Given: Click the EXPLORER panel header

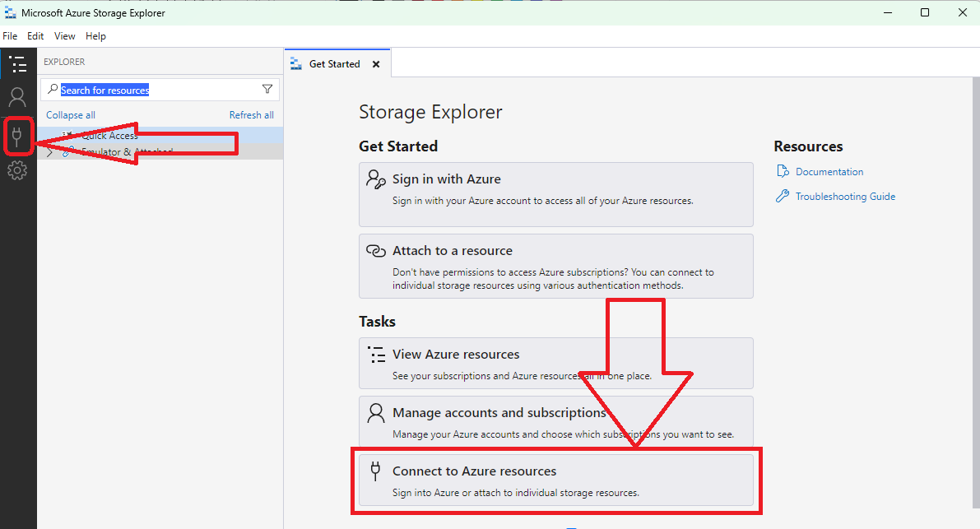Looking at the screenshot, I should [x=63, y=62].
